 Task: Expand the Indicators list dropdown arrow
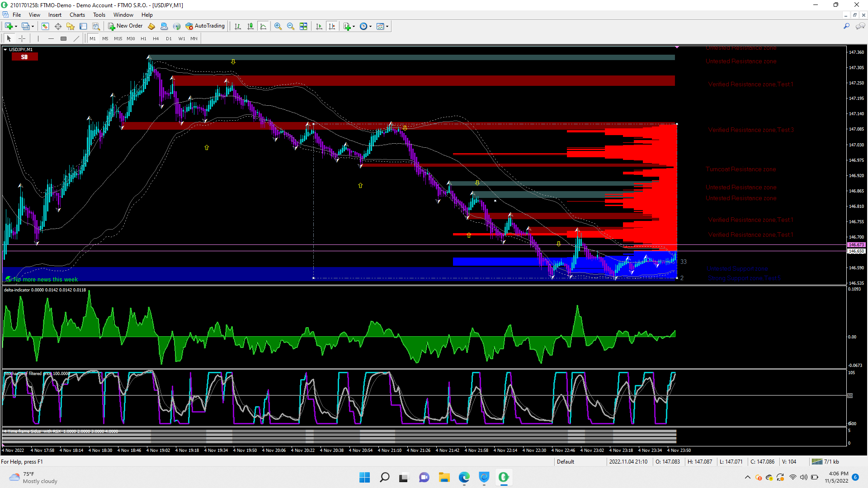click(x=354, y=26)
